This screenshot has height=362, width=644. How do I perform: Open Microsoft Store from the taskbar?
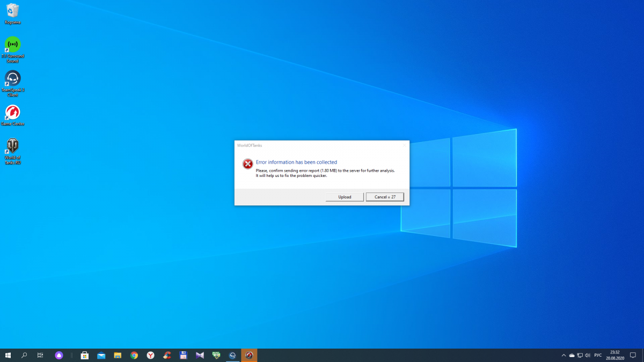pos(84,355)
